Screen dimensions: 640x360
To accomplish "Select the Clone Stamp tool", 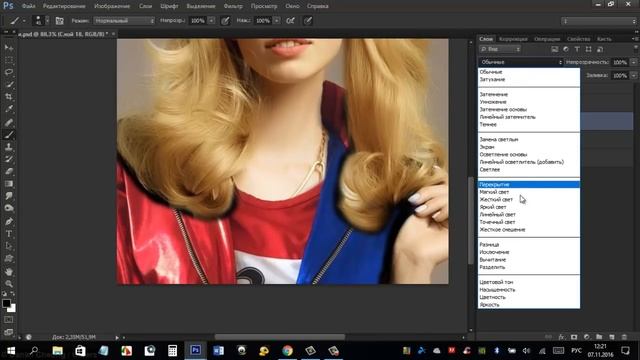I will [x=9, y=147].
